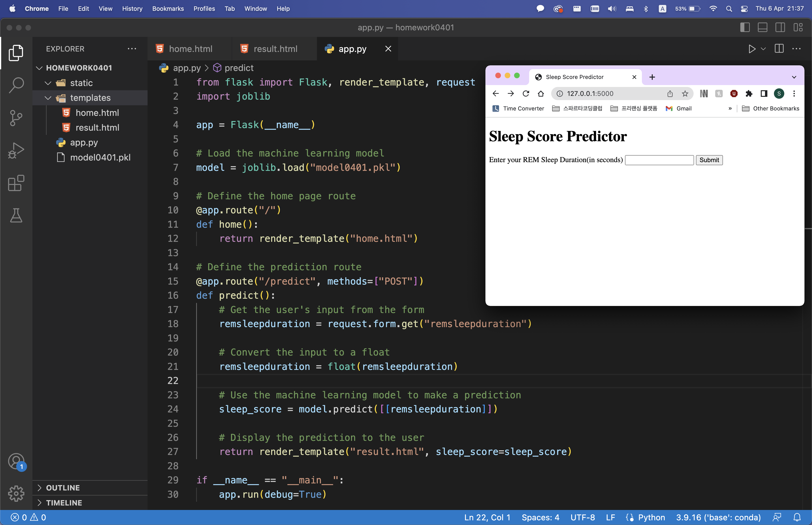Open Chrome three-dot menu
This screenshot has width=812, height=525.
point(794,93)
